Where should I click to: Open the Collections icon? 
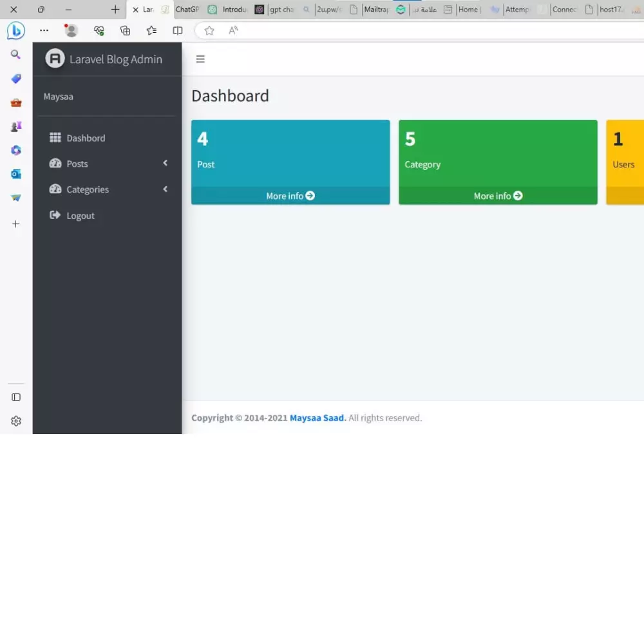126,30
